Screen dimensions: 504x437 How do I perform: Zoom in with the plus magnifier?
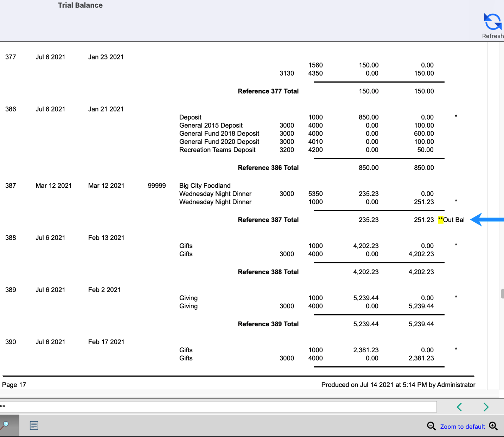coord(493,426)
